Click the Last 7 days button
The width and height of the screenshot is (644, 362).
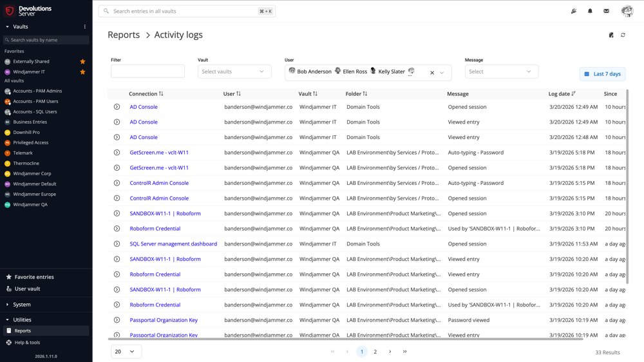pos(603,74)
